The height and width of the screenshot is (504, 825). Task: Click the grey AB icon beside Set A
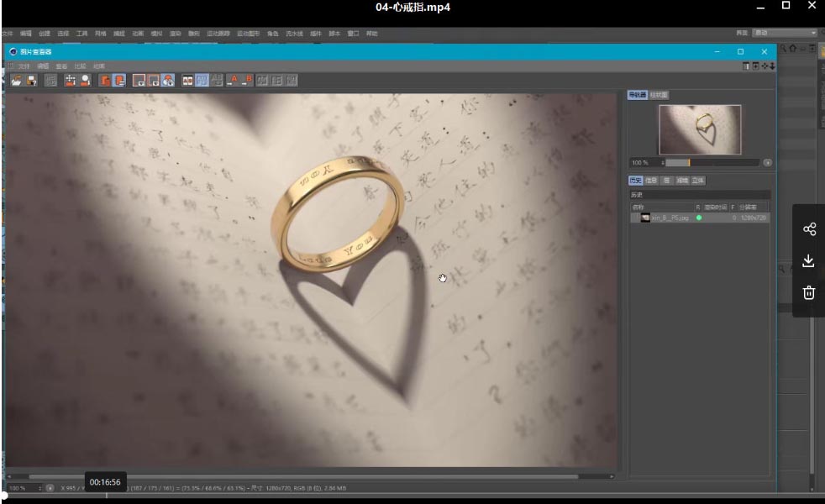click(x=217, y=81)
